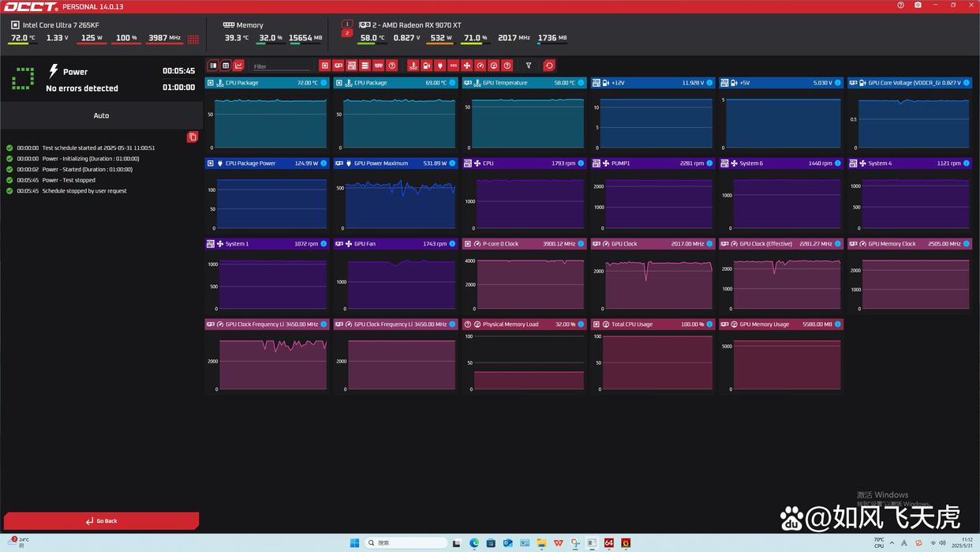The width and height of the screenshot is (980, 552).
Task: Open File Explorer from the taskbar
Action: click(541, 543)
